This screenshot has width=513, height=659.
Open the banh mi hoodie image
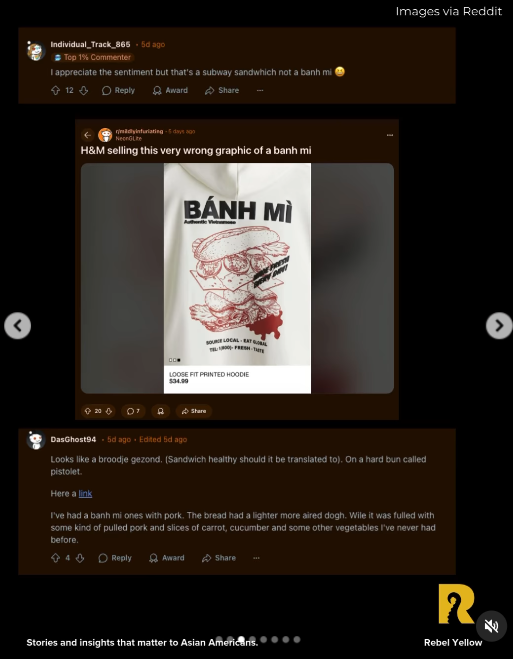point(237,278)
